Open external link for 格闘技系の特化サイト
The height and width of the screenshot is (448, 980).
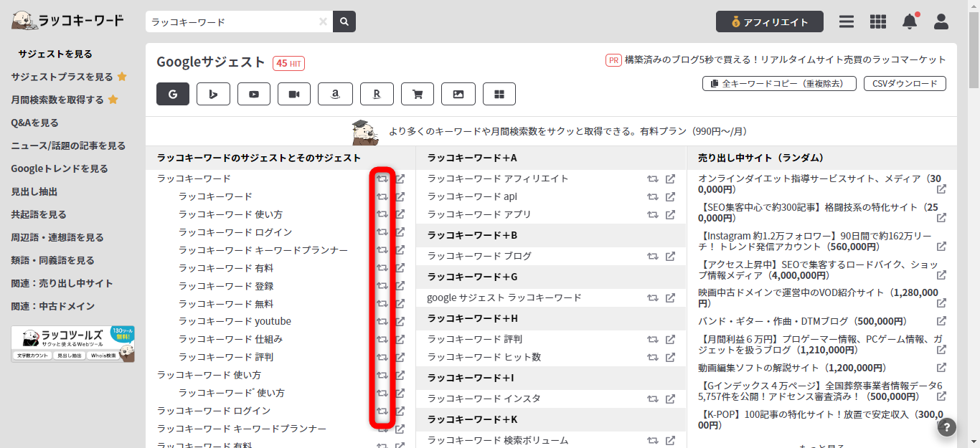(941, 218)
